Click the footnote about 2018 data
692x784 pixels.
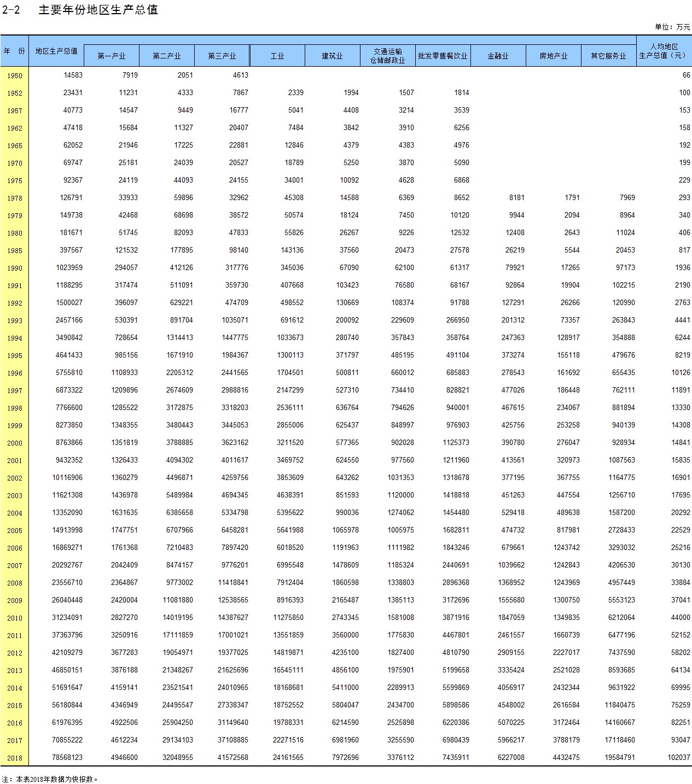click(50, 779)
